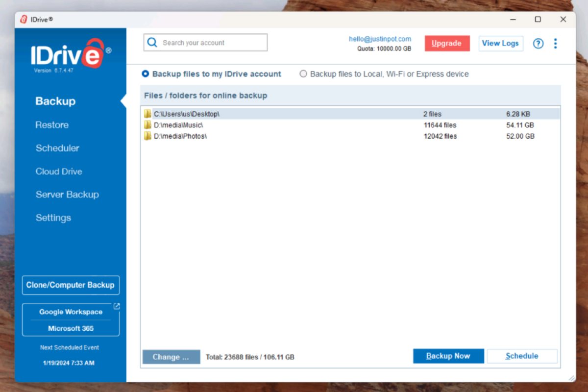Click the Photos folder icon
588x392 pixels.
pos(147,136)
